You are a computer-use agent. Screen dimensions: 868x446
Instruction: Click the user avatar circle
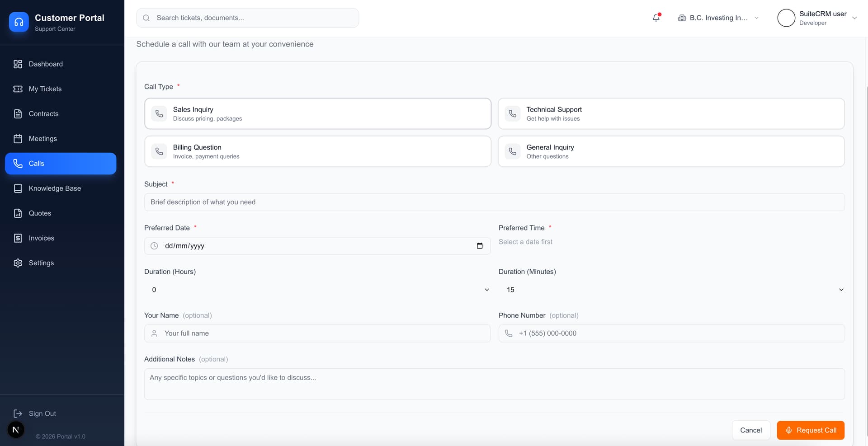pyautogui.click(x=786, y=18)
